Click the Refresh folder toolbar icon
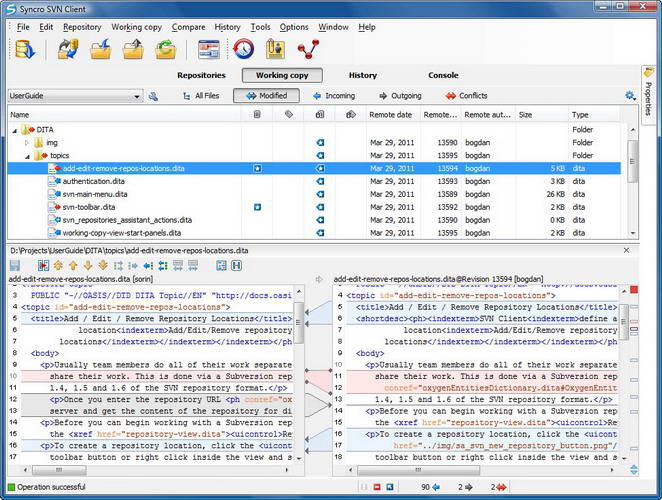This screenshot has height=500, width=662. pos(166,49)
